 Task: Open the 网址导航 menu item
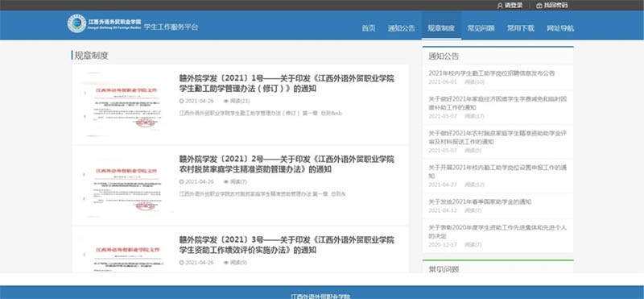[x=560, y=28]
